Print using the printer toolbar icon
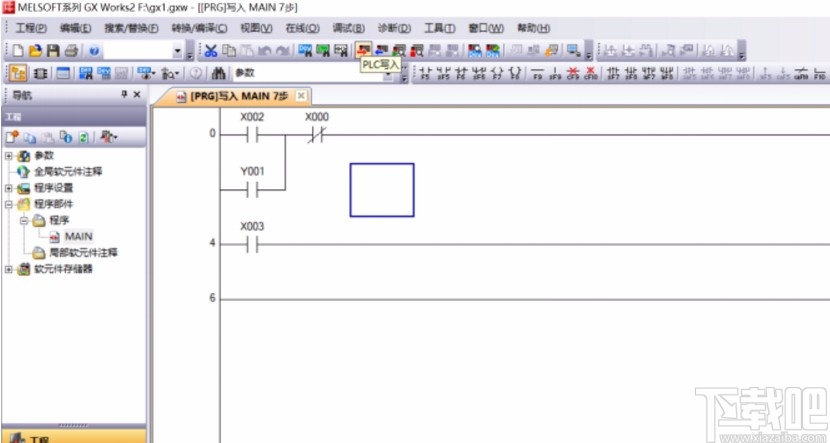 click(71, 51)
